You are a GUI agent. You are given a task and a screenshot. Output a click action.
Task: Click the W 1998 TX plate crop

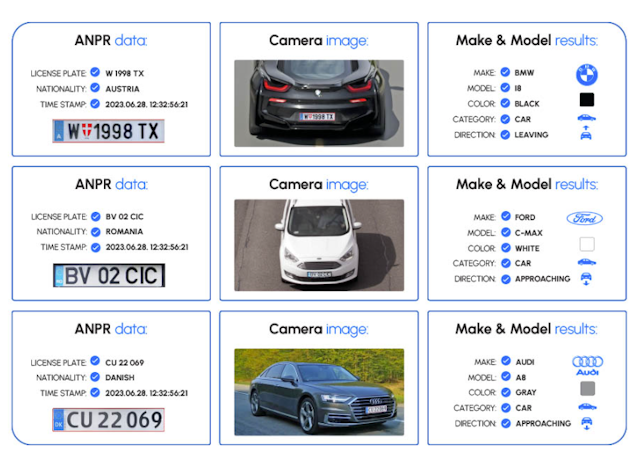coord(109,131)
